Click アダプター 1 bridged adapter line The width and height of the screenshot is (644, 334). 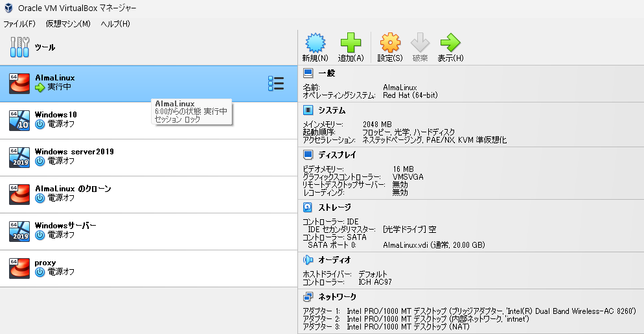470,311
